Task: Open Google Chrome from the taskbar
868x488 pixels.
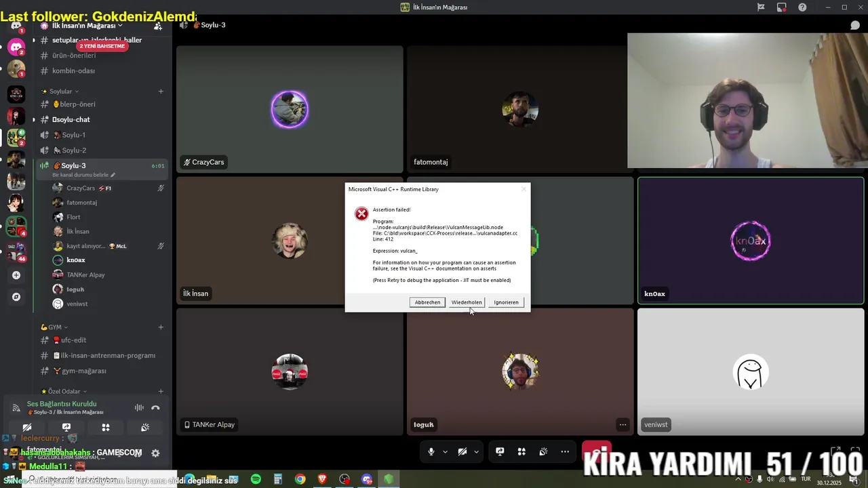Action: 300,479
